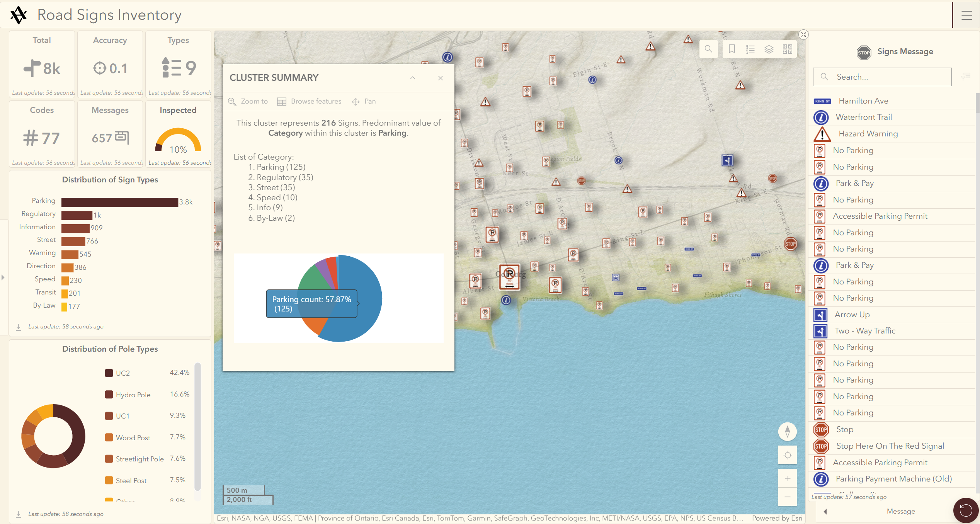Viewport: 980px width, 524px height.
Task: Open the basemap gallery
Action: tap(787, 49)
